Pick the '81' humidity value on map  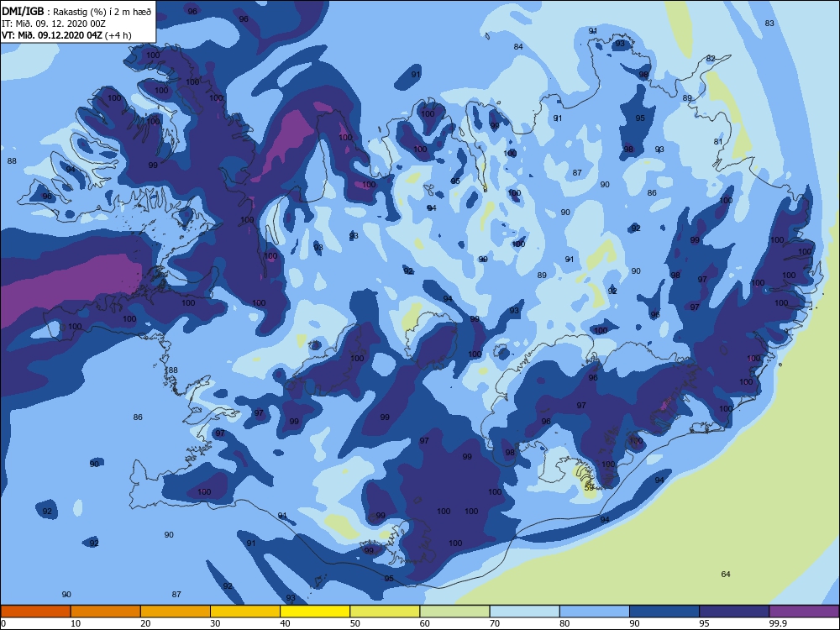pyautogui.click(x=718, y=142)
